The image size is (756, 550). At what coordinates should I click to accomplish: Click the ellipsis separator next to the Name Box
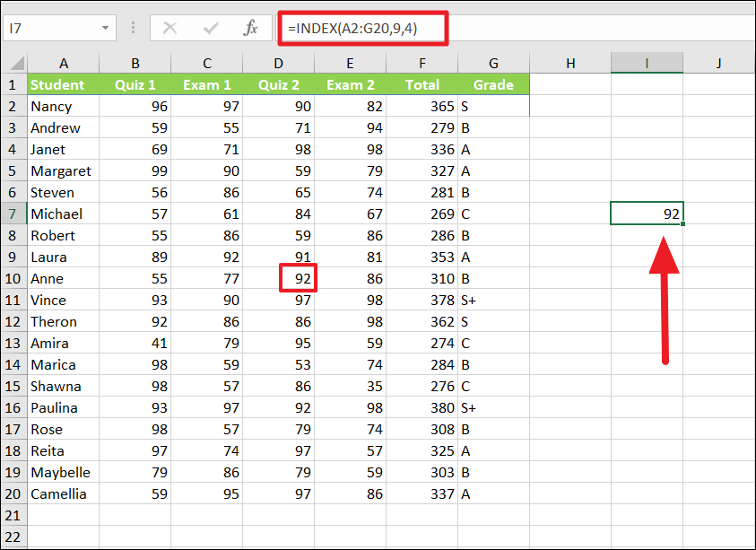[132, 28]
